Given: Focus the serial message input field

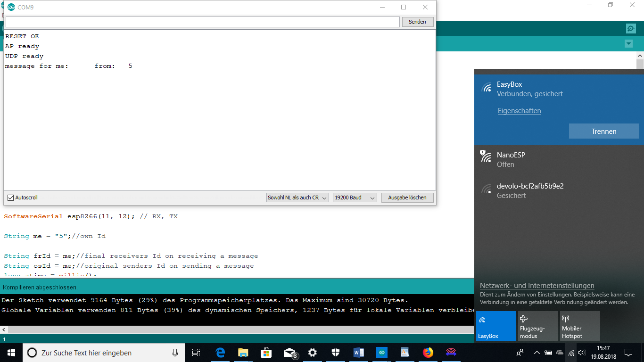Looking at the screenshot, I should [x=202, y=22].
